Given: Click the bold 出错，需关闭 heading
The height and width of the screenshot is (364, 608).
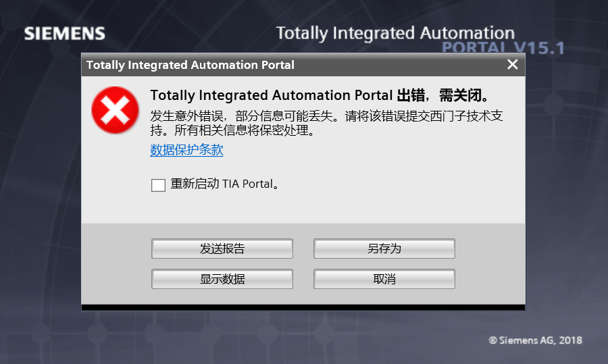Looking at the screenshot, I should pos(319,95).
